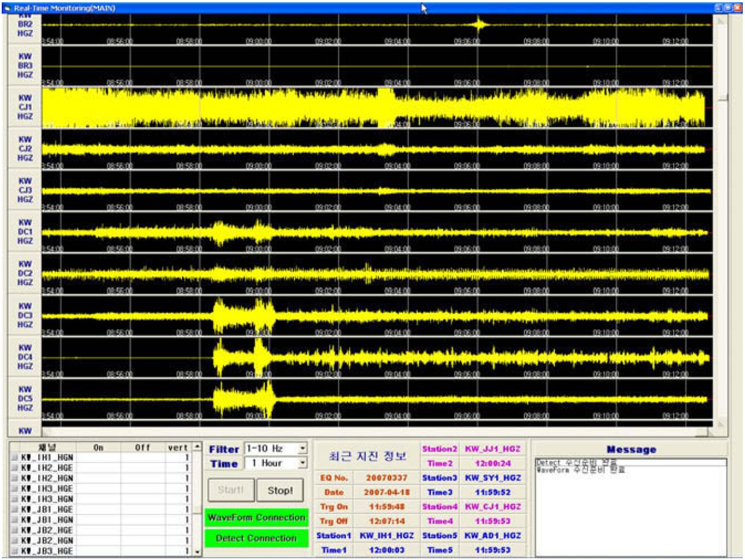Click the 최근 지진 정보 heading
The height and width of the screenshot is (560, 745).
[x=367, y=456]
